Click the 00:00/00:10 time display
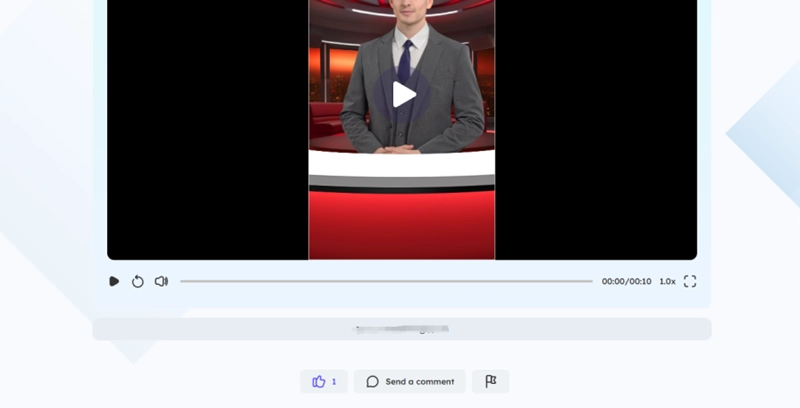Screen dimensions: 800x408 tap(626, 282)
